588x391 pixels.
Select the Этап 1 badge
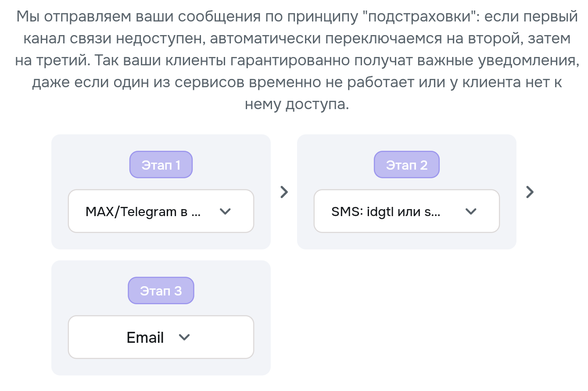click(x=161, y=165)
